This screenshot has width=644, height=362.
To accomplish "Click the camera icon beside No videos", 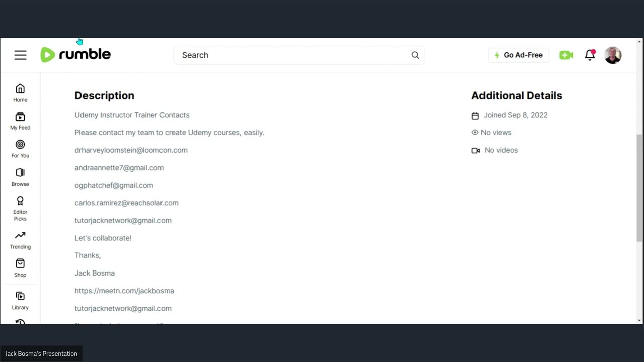I will 476,150.
